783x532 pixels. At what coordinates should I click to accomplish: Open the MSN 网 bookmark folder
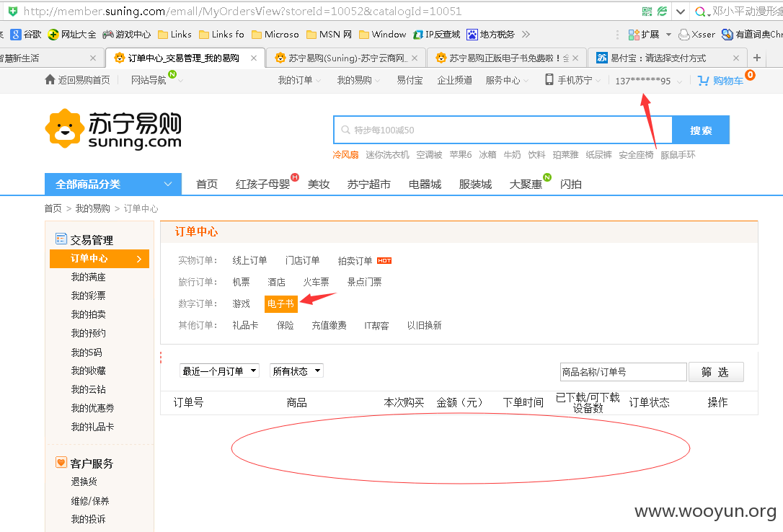[x=329, y=35]
